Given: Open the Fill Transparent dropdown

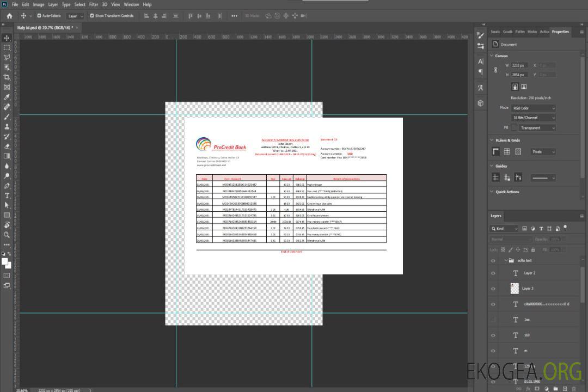Looking at the screenshot, I should 537,128.
